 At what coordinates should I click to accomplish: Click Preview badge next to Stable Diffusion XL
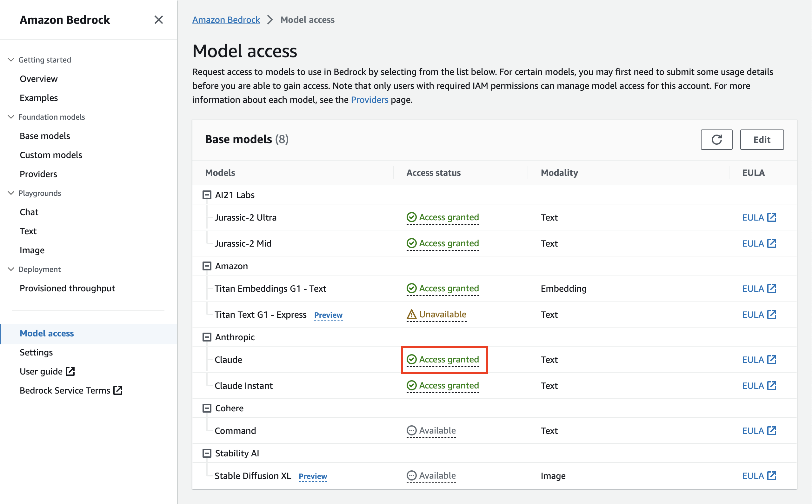click(x=313, y=476)
